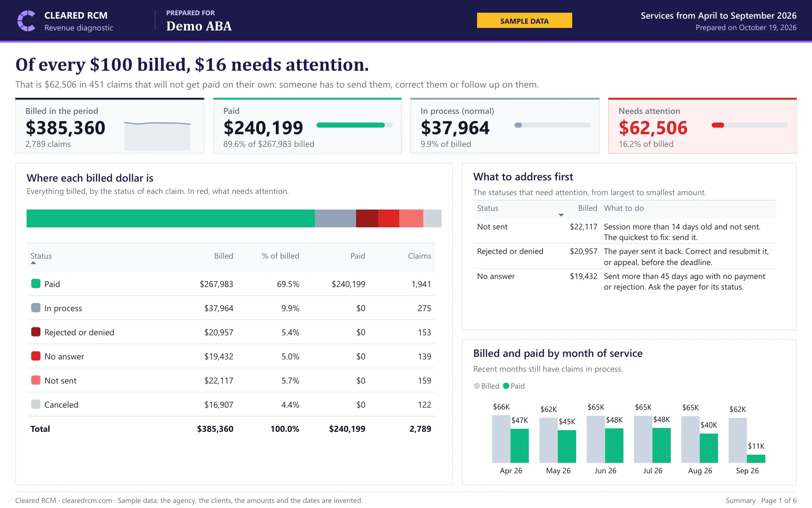The width and height of the screenshot is (812, 508).
Task: Click the Billed legend dot in monthly chart
Action: click(x=477, y=386)
